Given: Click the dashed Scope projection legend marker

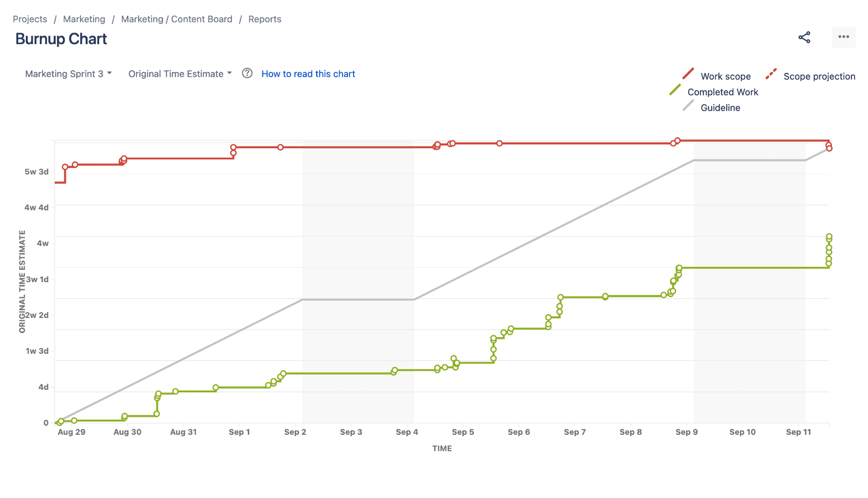Looking at the screenshot, I should [771, 73].
